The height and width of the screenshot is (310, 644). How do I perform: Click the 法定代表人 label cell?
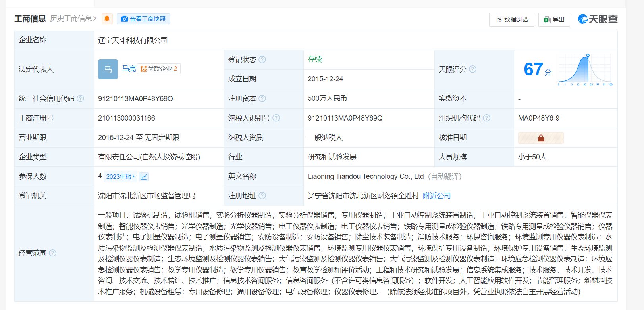(x=54, y=69)
